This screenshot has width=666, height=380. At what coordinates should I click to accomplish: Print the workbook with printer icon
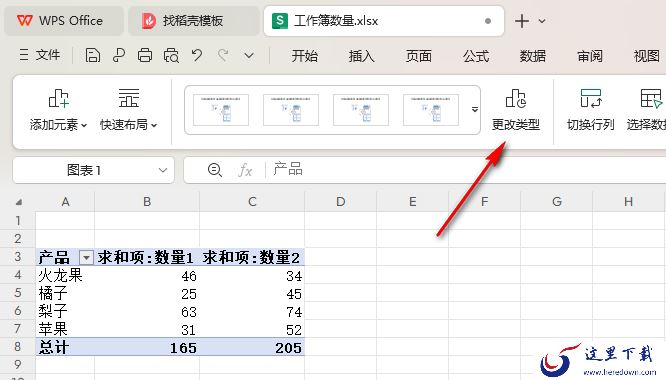(145, 55)
